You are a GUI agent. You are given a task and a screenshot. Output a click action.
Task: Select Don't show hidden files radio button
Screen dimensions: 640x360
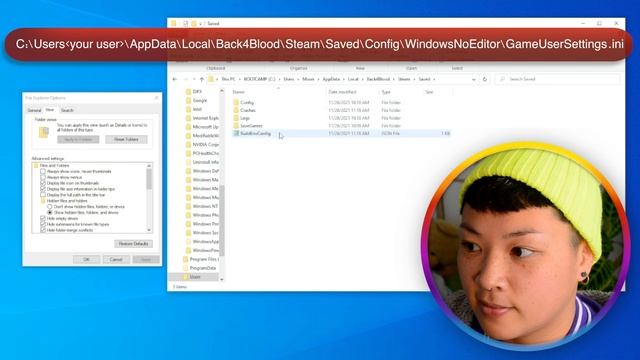coord(50,207)
